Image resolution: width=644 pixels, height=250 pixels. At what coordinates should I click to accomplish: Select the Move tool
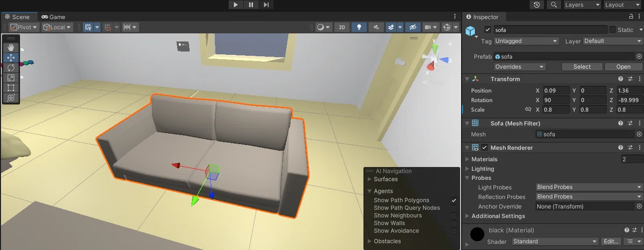pos(11,58)
